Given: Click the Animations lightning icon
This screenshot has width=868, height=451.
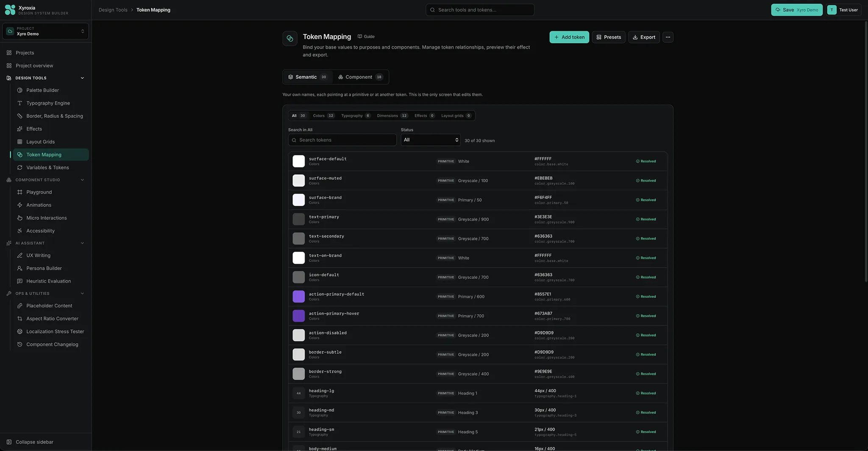Looking at the screenshot, I should 19,205.
